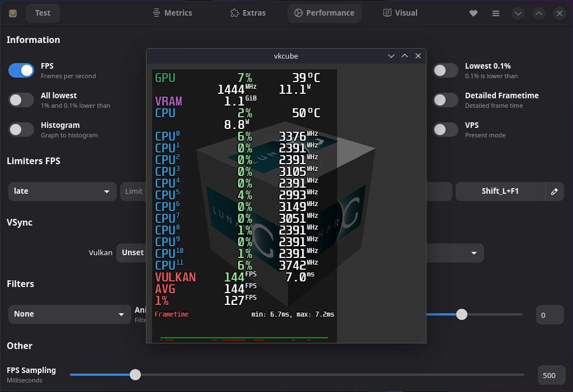
Task: Click the Limit input field
Action: click(x=134, y=192)
